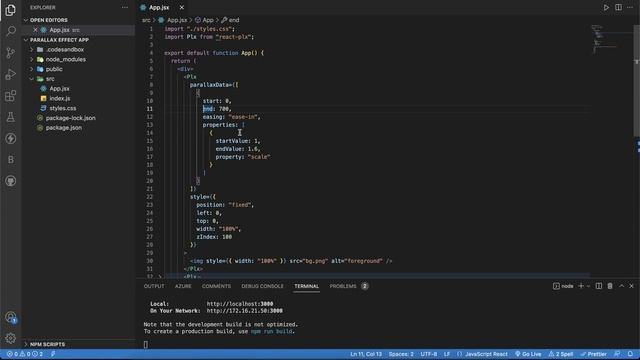Image resolution: width=640 pixels, height=360 pixels.
Task: Split the editor to the right
Action: tap(618, 7)
